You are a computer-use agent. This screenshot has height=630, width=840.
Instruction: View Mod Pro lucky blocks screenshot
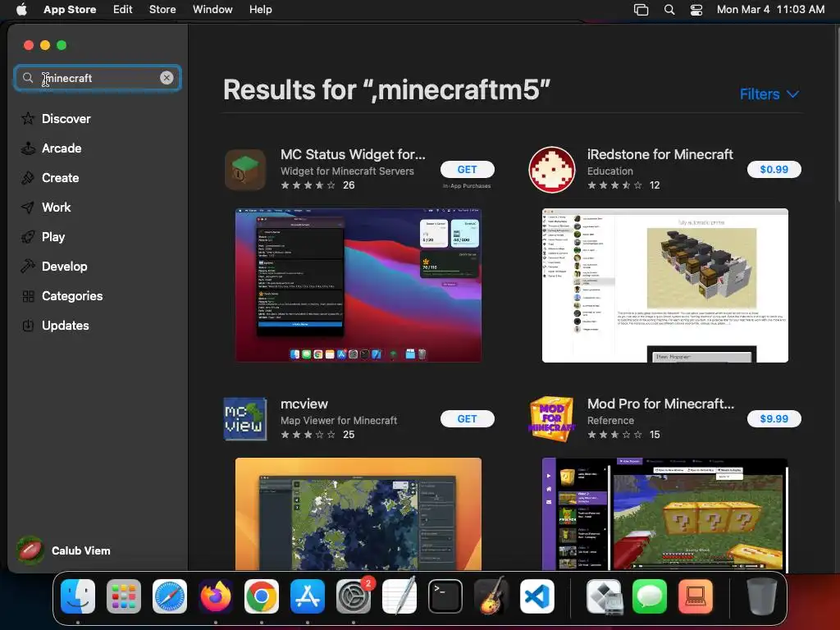click(664, 514)
